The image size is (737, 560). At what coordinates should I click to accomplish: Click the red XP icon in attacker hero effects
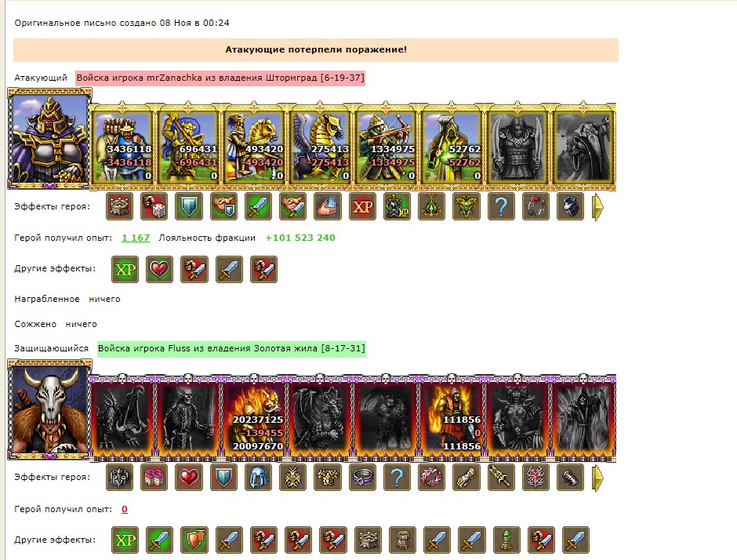(x=362, y=206)
